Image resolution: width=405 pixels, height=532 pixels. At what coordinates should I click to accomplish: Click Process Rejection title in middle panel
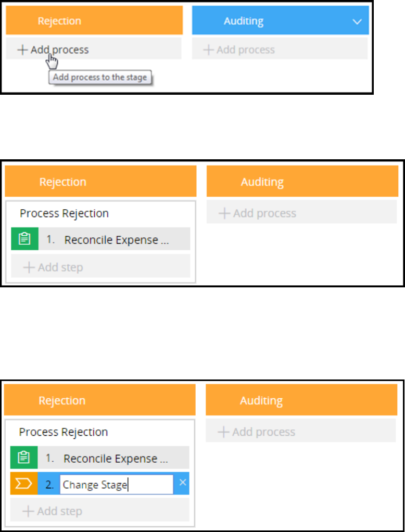(64, 213)
